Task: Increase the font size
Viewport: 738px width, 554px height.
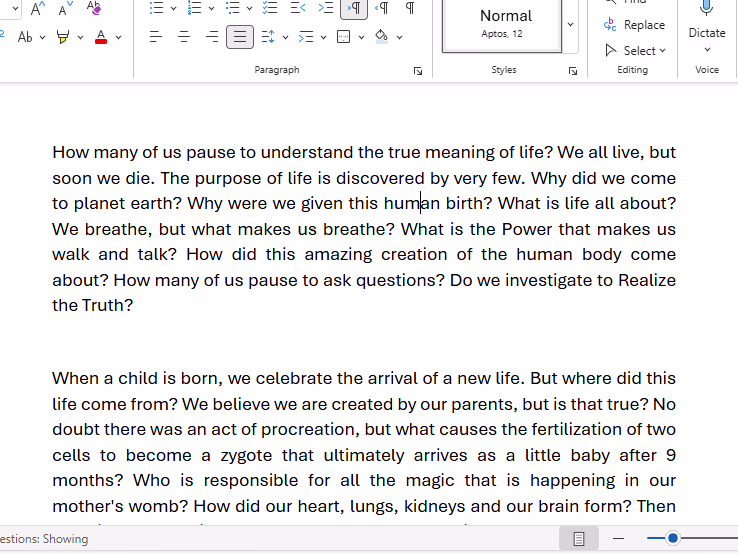Action: pyautogui.click(x=37, y=8)
